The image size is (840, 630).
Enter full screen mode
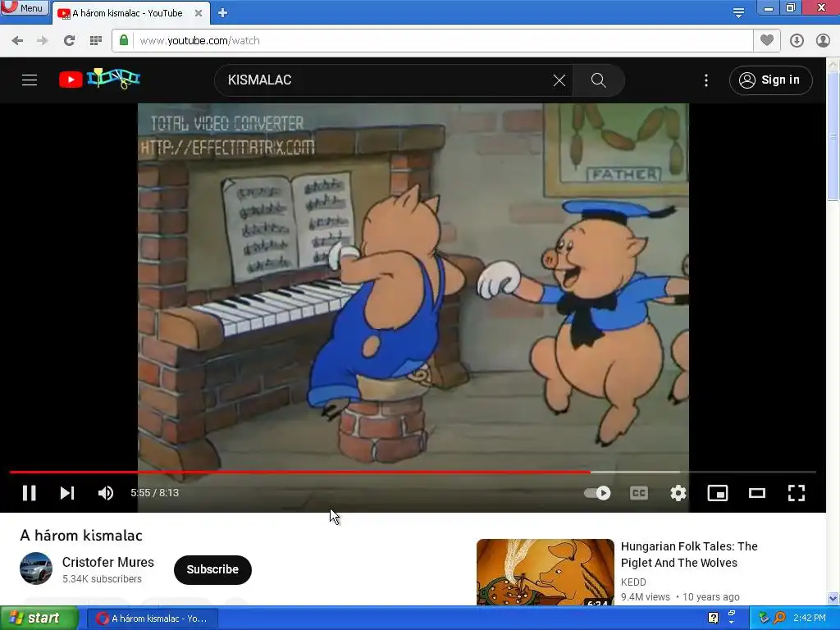point(797,493)
